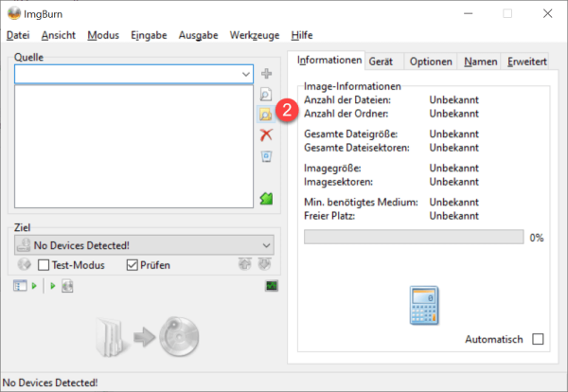Screen dimensions: 568x392
Task: Open the Datei menu
Action: [18, 35]
